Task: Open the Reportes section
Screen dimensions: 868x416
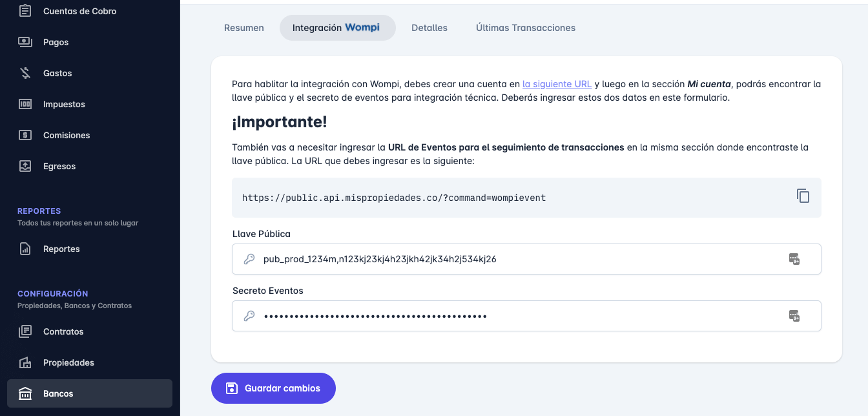Action: click(61, 249)
